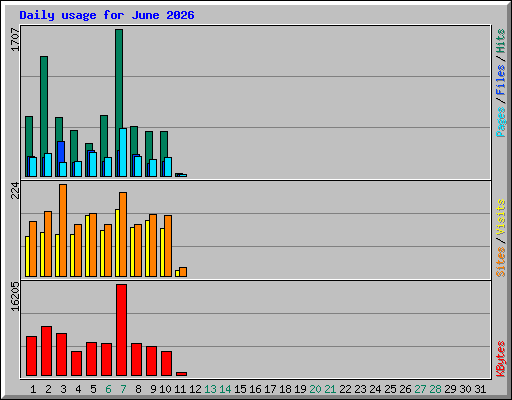Click the red KBytes bar for day 2
The width and height of the screenshot is (512, 400).
[x=46, y=351]
